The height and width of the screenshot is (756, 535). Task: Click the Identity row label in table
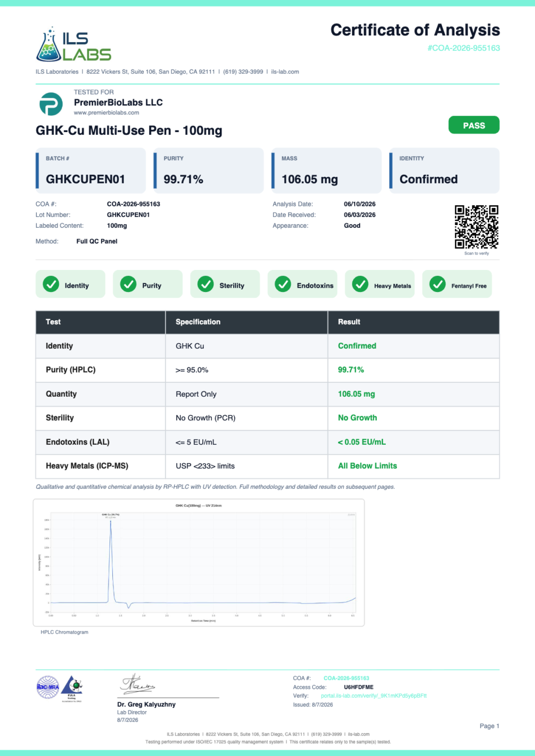pyautogui.click(x=59, y=346)
